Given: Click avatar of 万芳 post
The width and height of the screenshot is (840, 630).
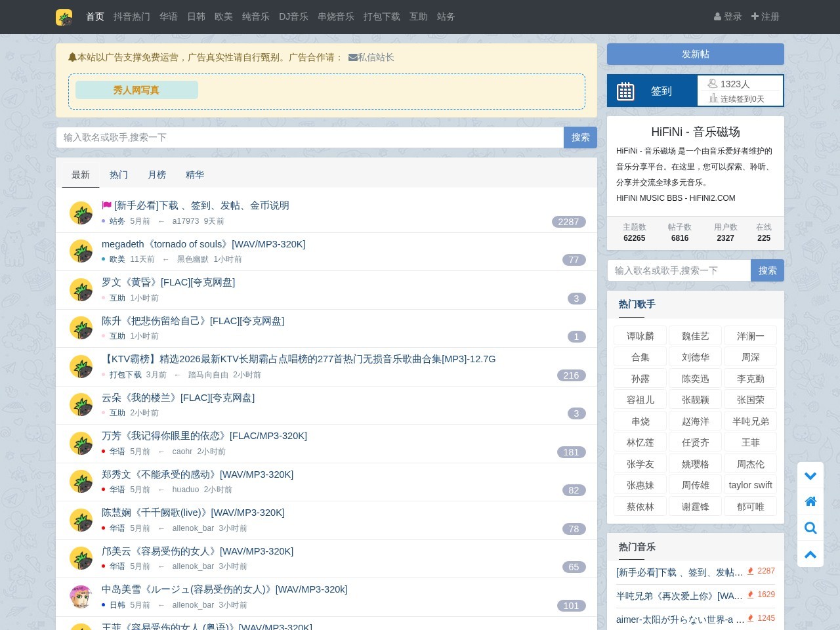Looking at the screenshot, I should 81,444.
